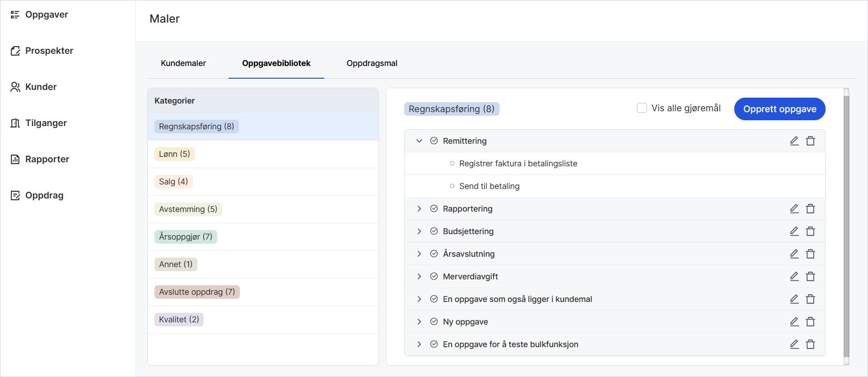This screenshot has height=377, width=868.
Task: Open Kunder in the sidebar
Action: pos(41,87)
